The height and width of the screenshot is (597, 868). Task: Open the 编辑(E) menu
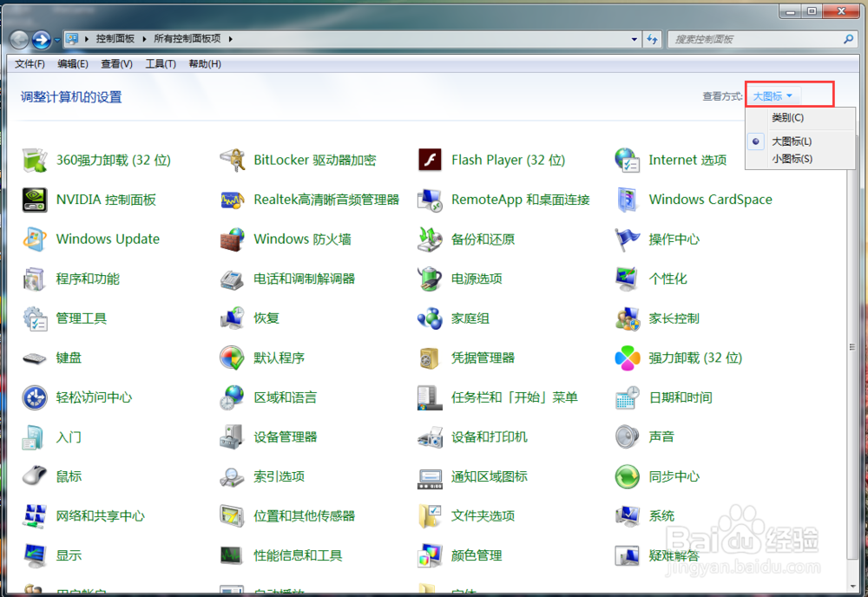[73, 64]
